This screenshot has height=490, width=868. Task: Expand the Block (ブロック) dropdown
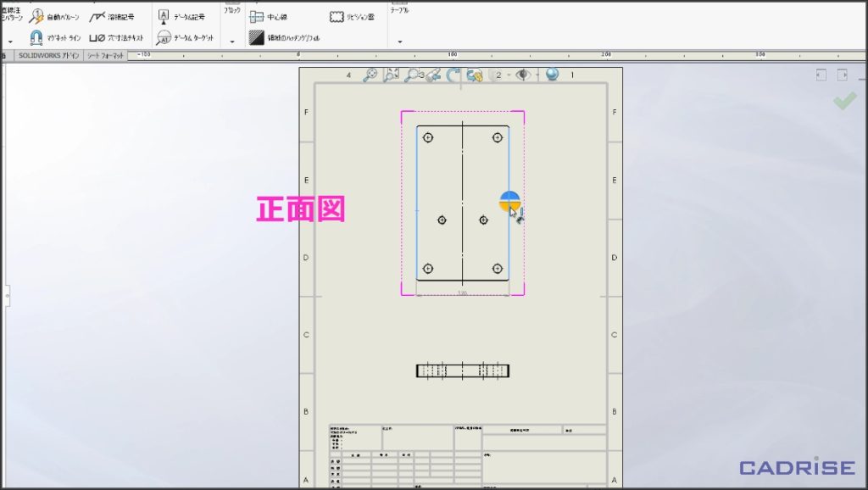pos(231,41)
